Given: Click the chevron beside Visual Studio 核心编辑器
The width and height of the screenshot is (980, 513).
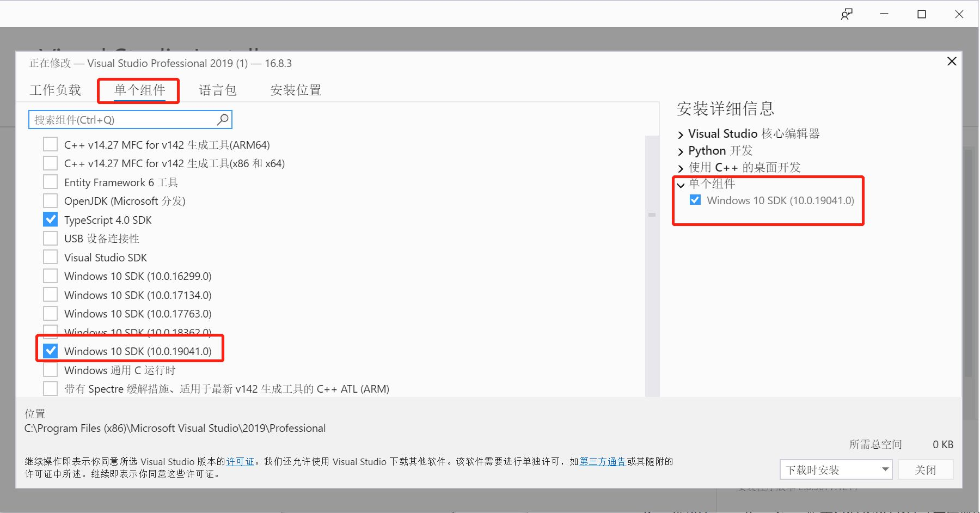Looking at the screenshot, I should click(x=680, y=133).
